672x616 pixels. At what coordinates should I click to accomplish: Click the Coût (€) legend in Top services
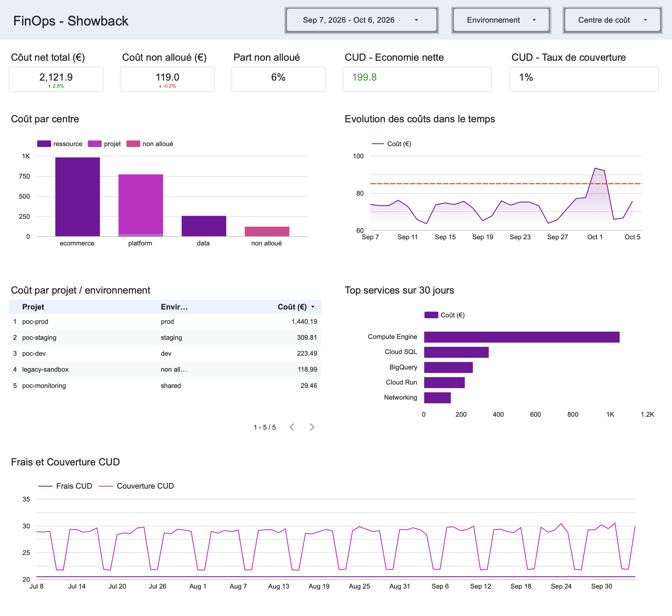(445, 315)
